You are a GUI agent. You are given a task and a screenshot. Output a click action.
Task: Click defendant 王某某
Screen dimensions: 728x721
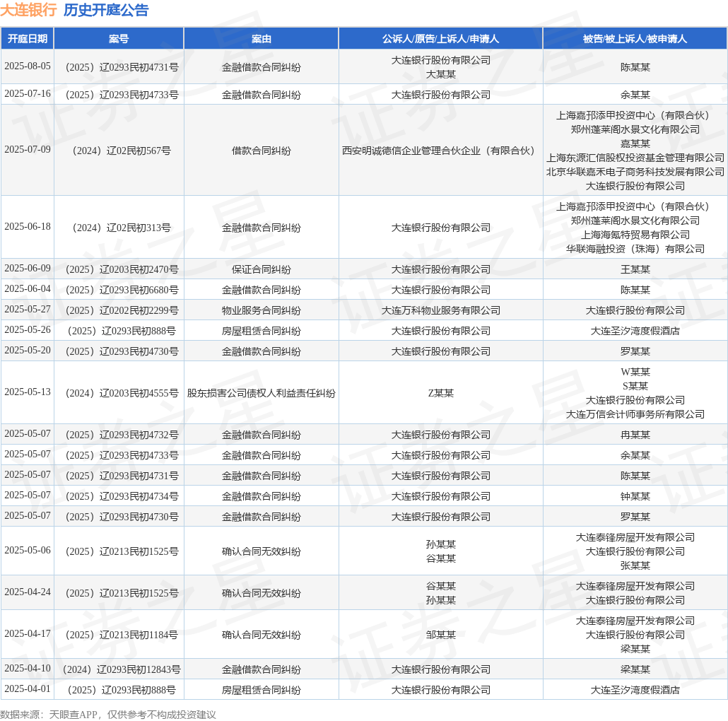635,269
